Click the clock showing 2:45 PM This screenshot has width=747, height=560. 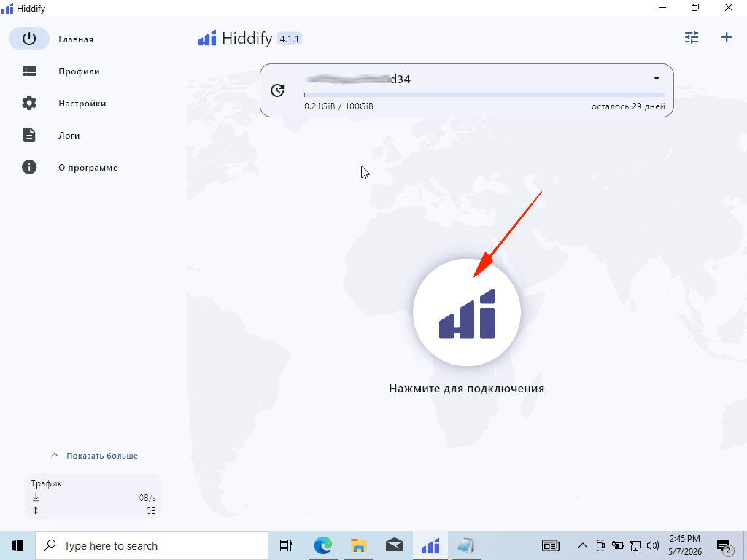coord(684,539)
